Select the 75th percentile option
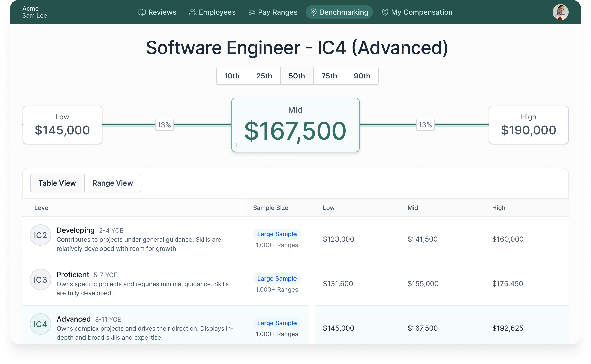The image size is (591, 364). pyautogui.click(x=329, y=76)
